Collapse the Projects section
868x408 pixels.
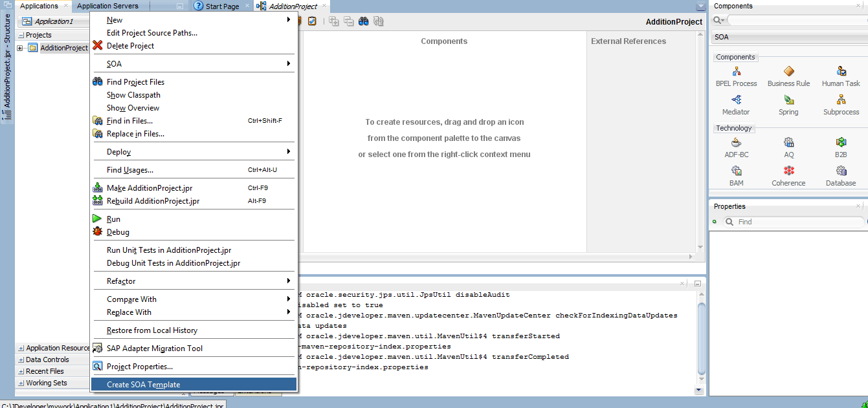coord(21,35)
